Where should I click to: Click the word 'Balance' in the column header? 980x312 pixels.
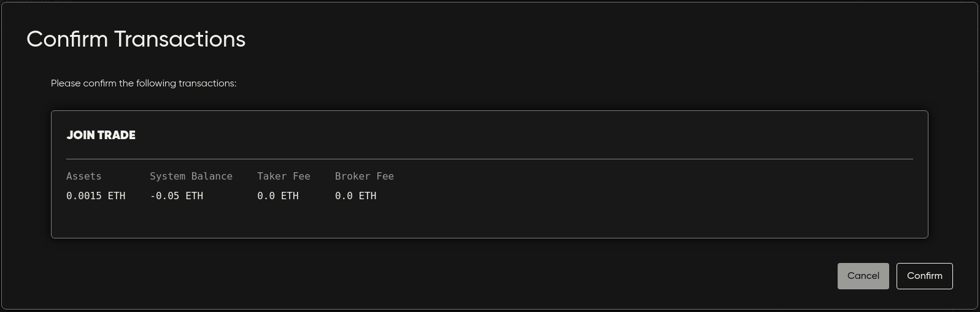point(212,177)
